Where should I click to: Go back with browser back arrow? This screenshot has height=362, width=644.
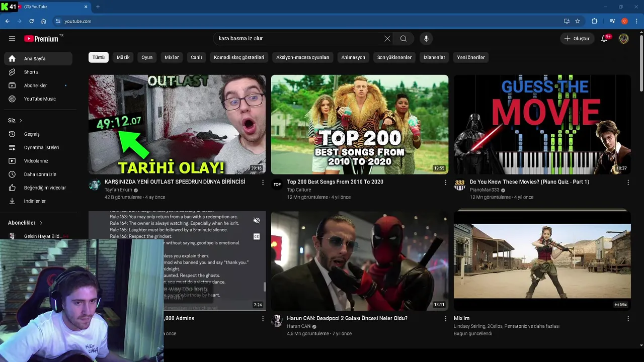click(7, 21)
